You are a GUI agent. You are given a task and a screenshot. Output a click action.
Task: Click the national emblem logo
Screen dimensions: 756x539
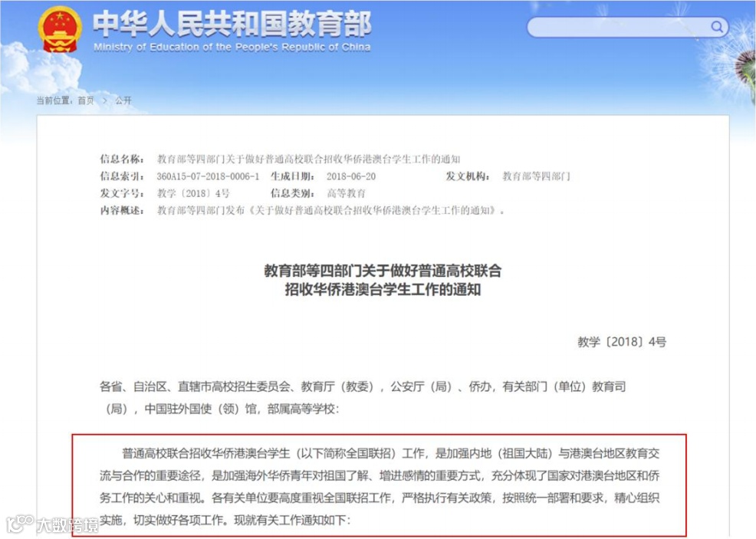click(60, 29)
